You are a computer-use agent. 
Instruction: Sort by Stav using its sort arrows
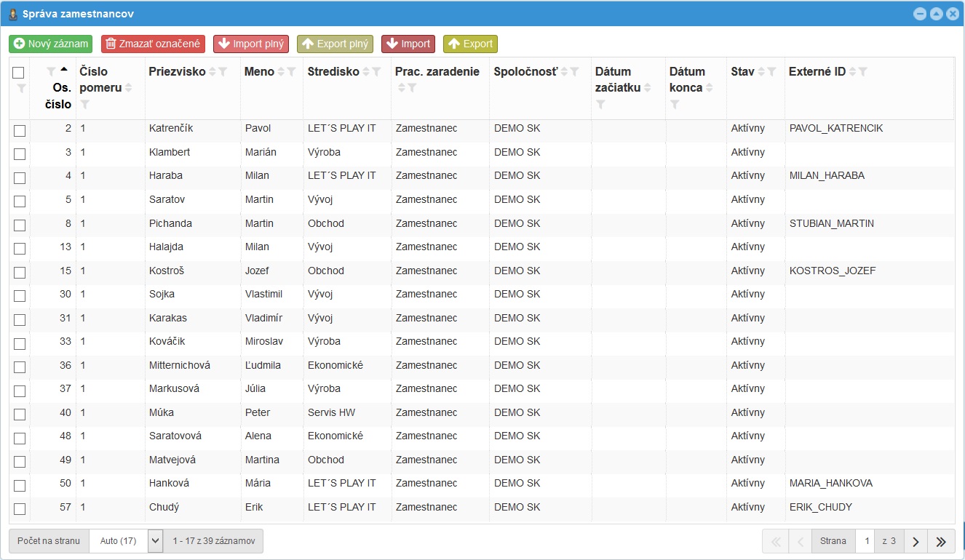[761, 72]
